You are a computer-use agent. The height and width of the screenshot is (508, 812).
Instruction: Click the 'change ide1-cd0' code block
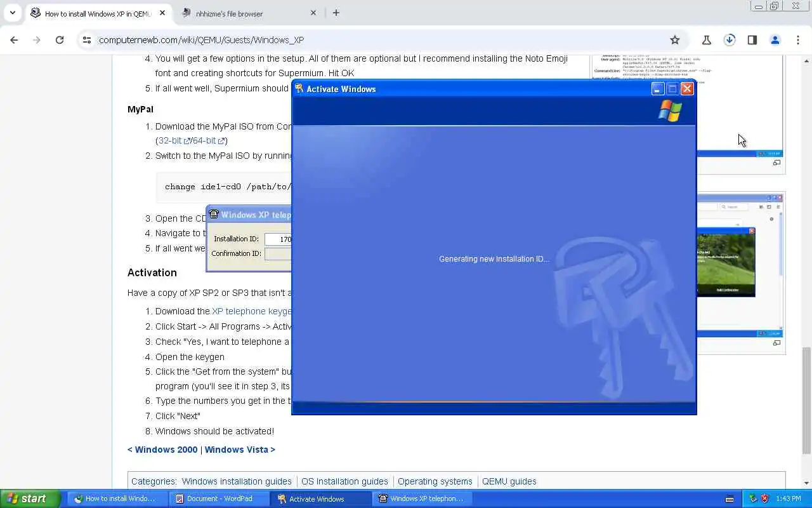pos(224,187)
